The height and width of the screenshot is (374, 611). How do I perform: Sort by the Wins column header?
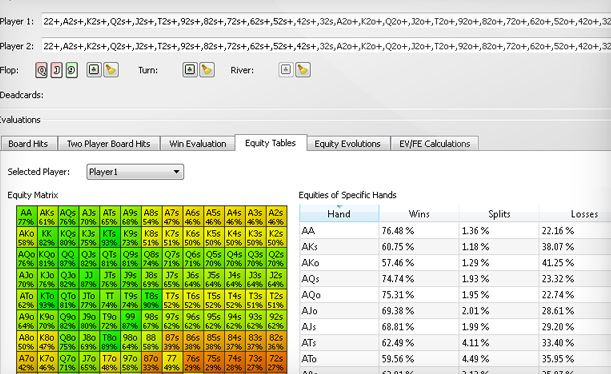point(419,213)
